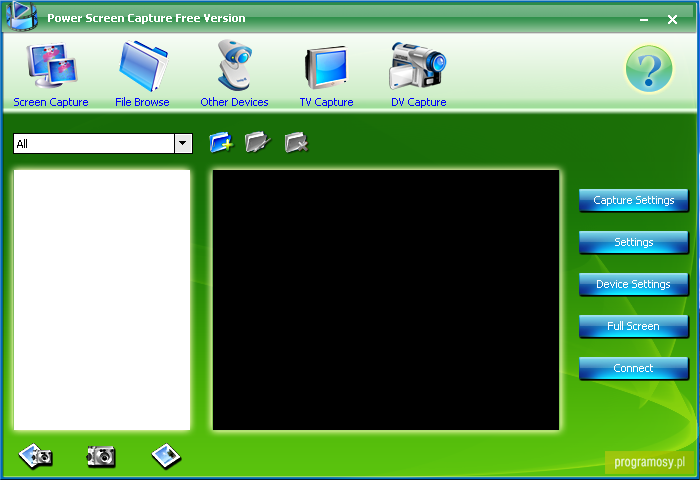Open the Screen Capture mode icon
The image size is (700, 480).
(x=52, y=66)
